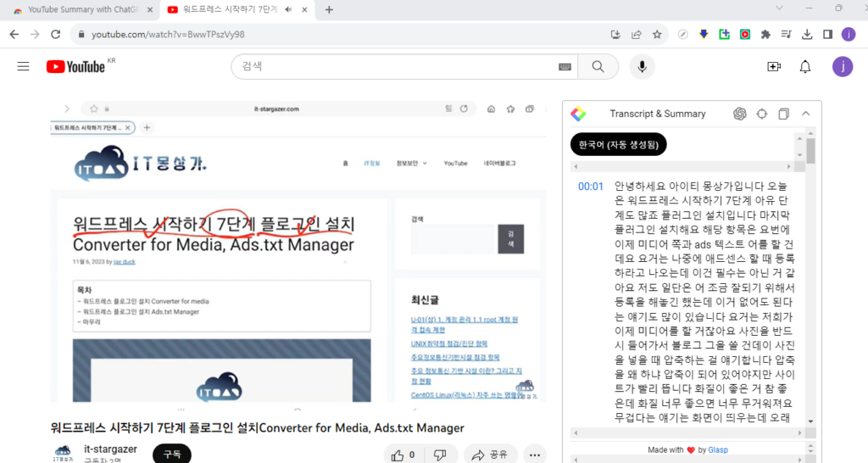Close the YouTube Summary with ChatGPT tab
Viewport: 868px width, 463px height.
tap(150, 9)
